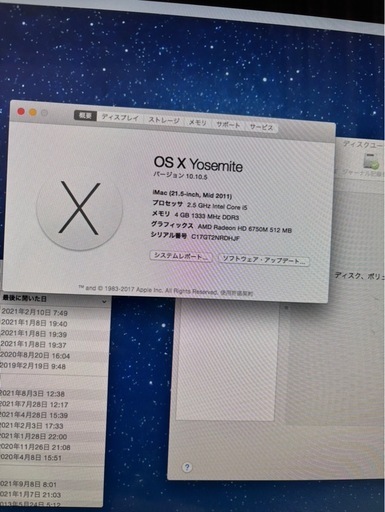The image size is (385, 512).
Task: Select row dated 2021年8月3日 12:38
Action: click(x=53, y=394)
